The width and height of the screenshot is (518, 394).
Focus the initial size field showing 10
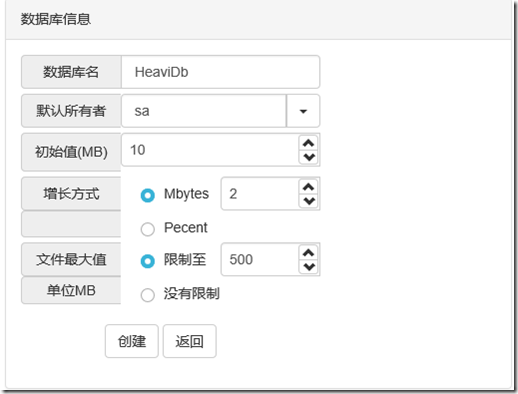[x=210, y=150]
